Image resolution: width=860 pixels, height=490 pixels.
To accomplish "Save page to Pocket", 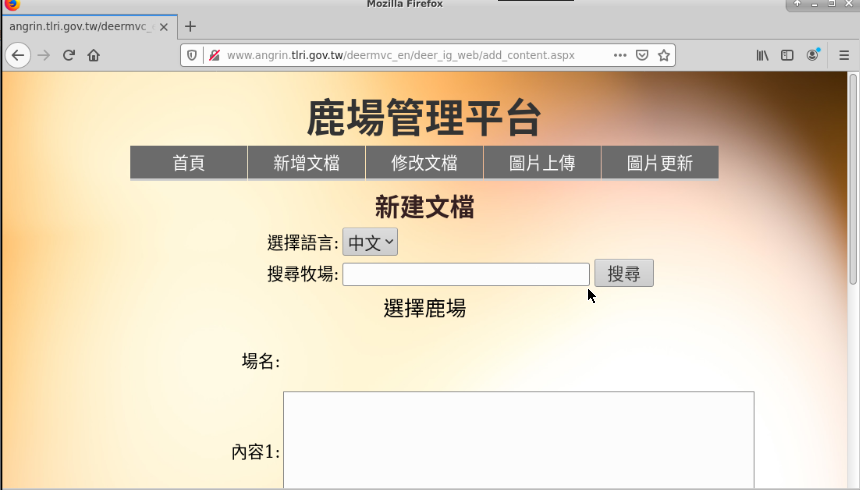I will [x=642, y=55].
